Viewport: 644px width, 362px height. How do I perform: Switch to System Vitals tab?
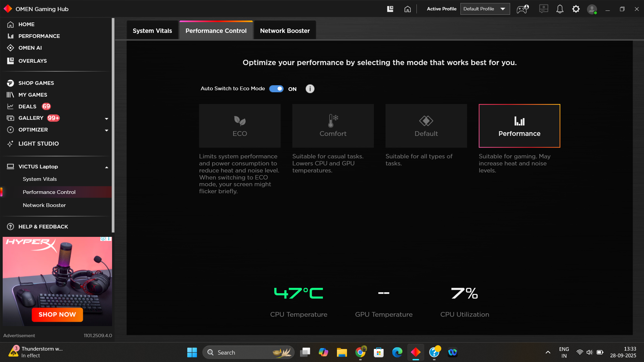click(152, 31)
